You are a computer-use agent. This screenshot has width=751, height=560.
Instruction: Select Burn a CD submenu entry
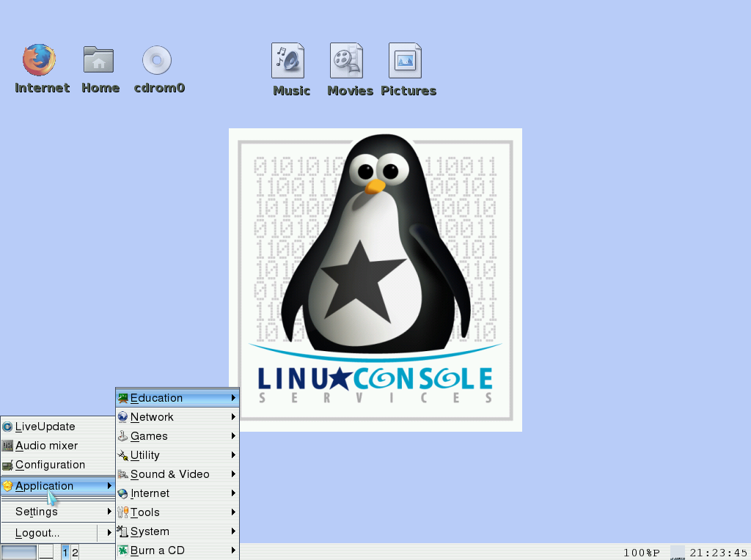177,550
